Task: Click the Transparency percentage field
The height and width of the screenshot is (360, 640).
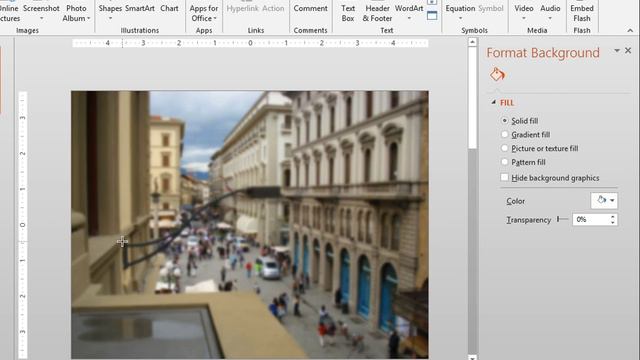Action: pyautogui.click(x=591, y=220)
